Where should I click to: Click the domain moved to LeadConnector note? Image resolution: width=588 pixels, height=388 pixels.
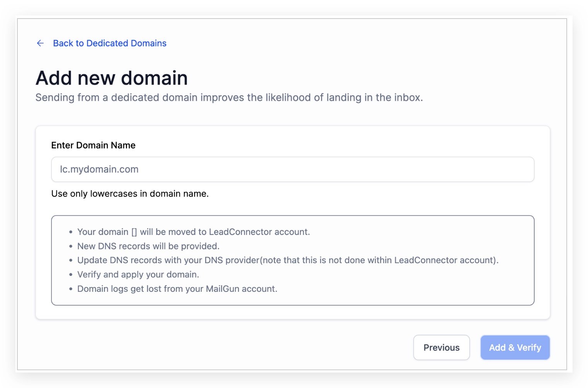click(193, 232)
